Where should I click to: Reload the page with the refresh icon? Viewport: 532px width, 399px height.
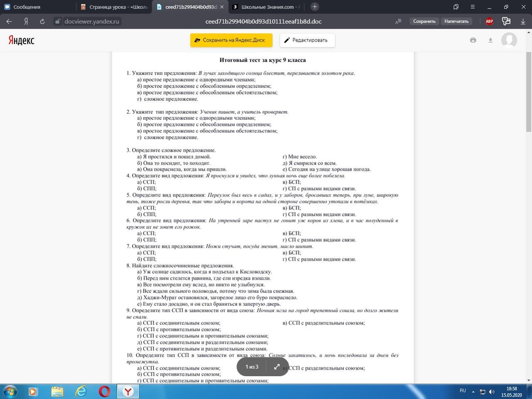coord(42,21)
